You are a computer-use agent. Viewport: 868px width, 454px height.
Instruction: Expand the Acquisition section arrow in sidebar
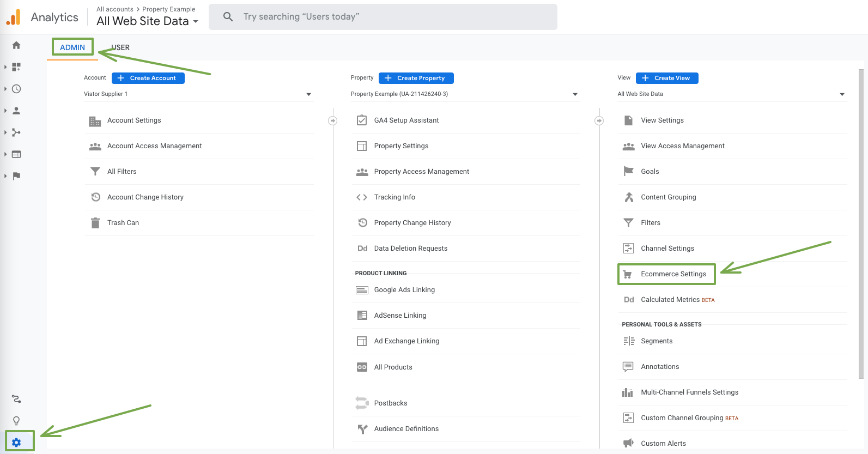[5, 132]
